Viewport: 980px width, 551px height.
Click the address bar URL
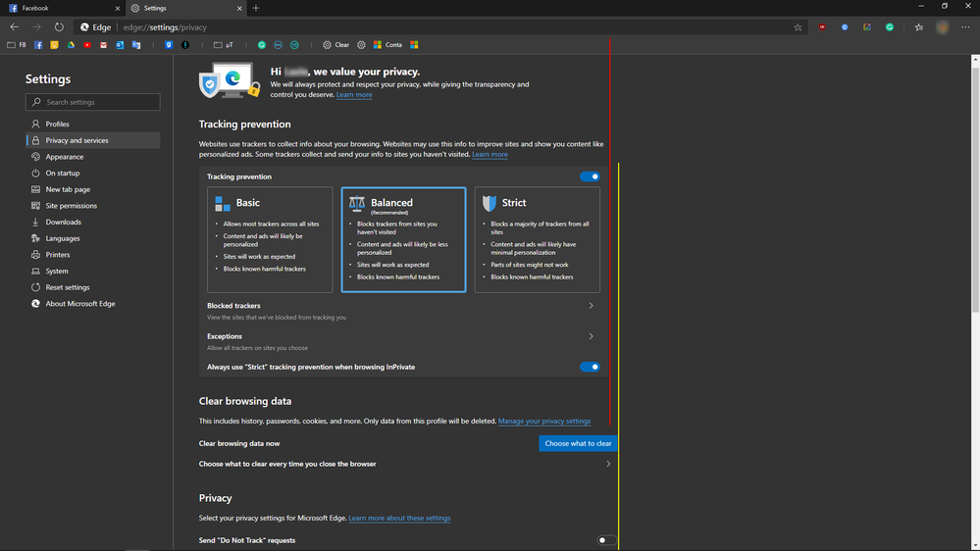(x=165, y=27)
